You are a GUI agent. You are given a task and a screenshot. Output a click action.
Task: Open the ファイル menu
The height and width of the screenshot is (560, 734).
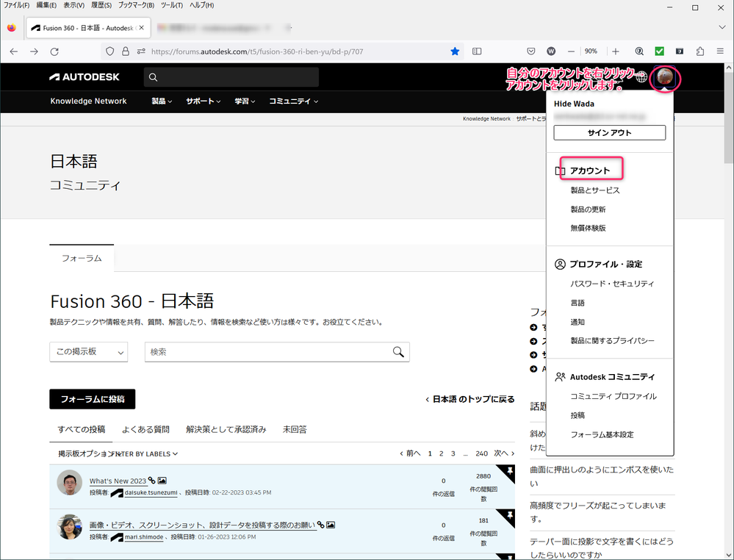tap(16, 5)
